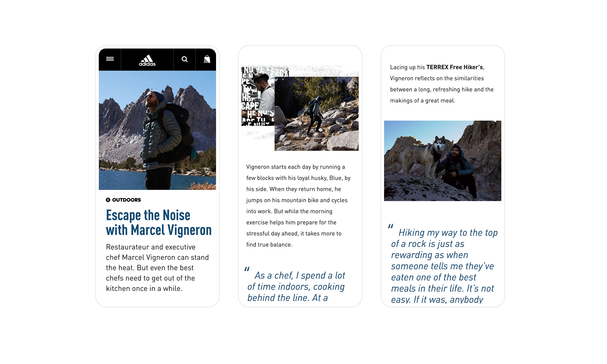The width and height of the screenshot is (607, 364).
Task: Tap the photo of husky and hiker
Action: click(x=443, y=161)
